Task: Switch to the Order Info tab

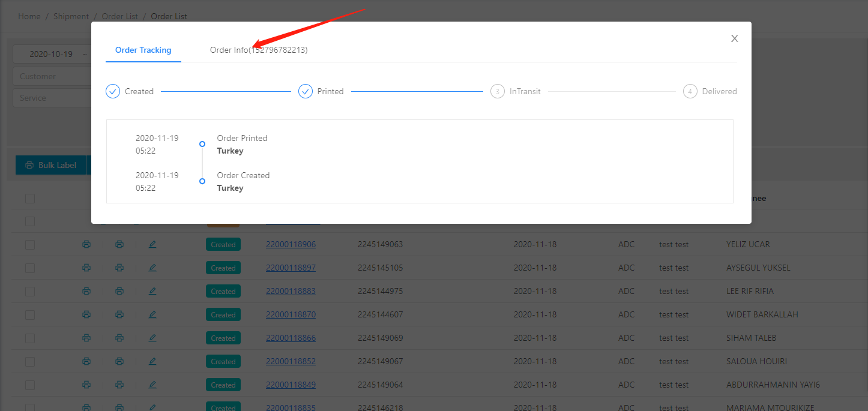Action: point(259,50)
